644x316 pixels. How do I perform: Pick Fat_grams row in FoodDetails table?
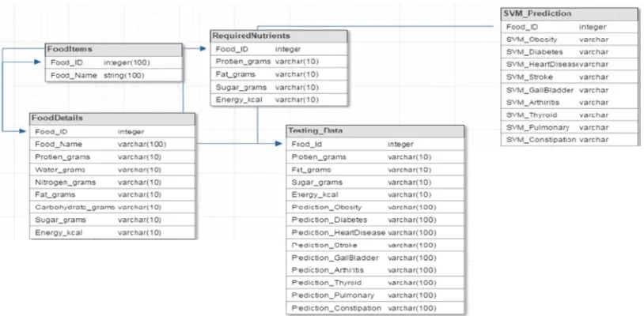112,194
